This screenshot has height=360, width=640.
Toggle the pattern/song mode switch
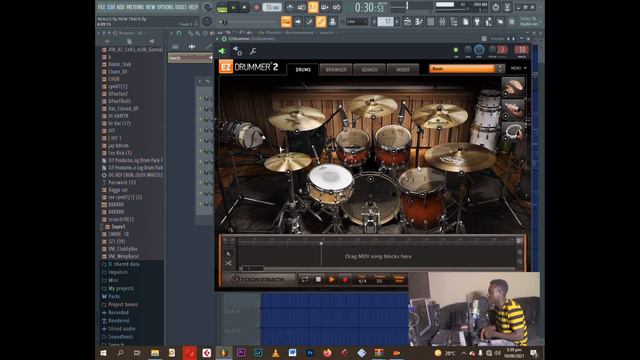pos(222,7)
